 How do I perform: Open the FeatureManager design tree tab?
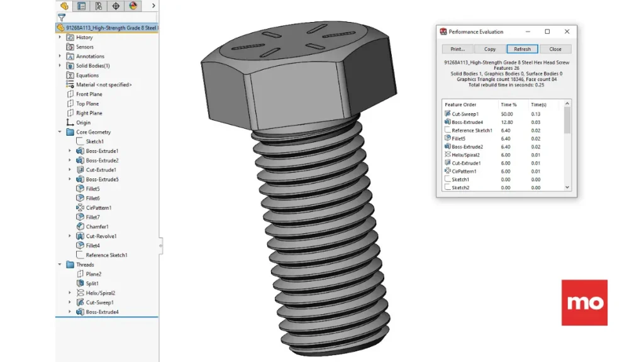(64, 6)
